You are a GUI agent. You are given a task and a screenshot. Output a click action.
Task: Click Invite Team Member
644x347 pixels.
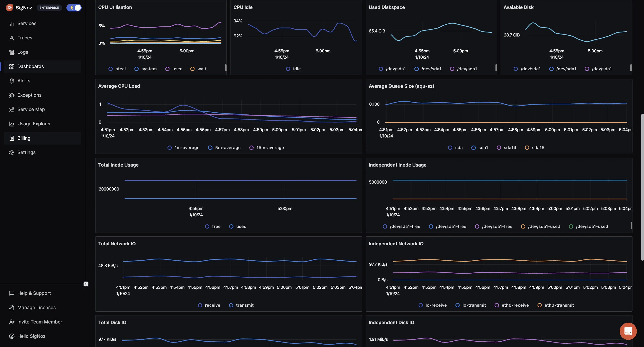click(x=42, y=322)
